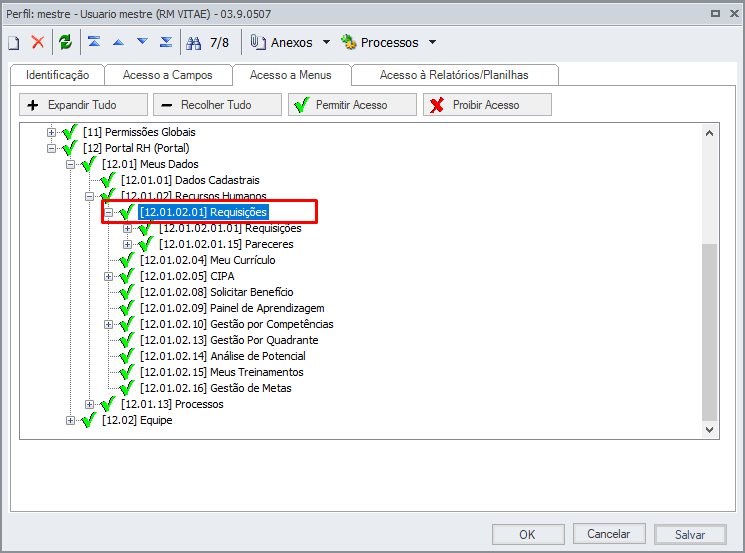Click the red X delete icon
The width and height of the screenshot is (745, 553).
38,42
